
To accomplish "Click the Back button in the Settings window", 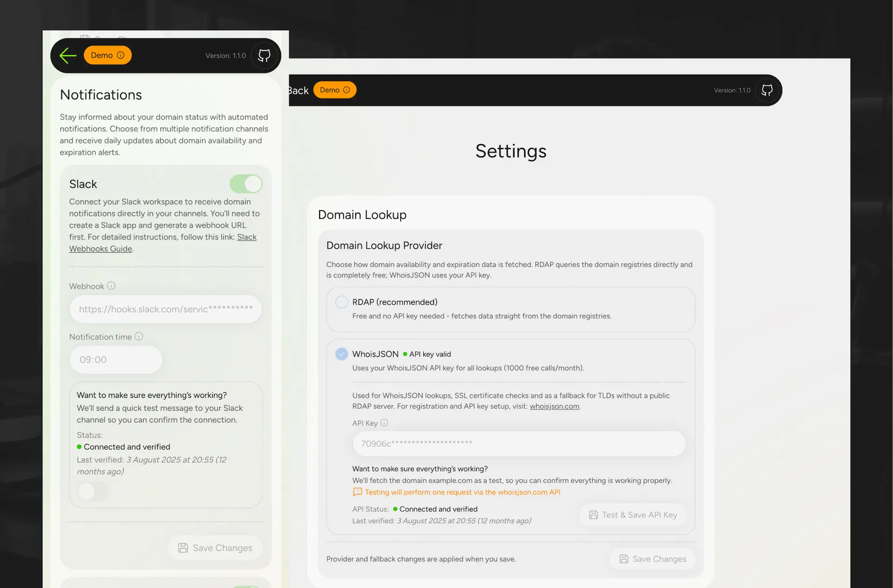I will 298,91.
